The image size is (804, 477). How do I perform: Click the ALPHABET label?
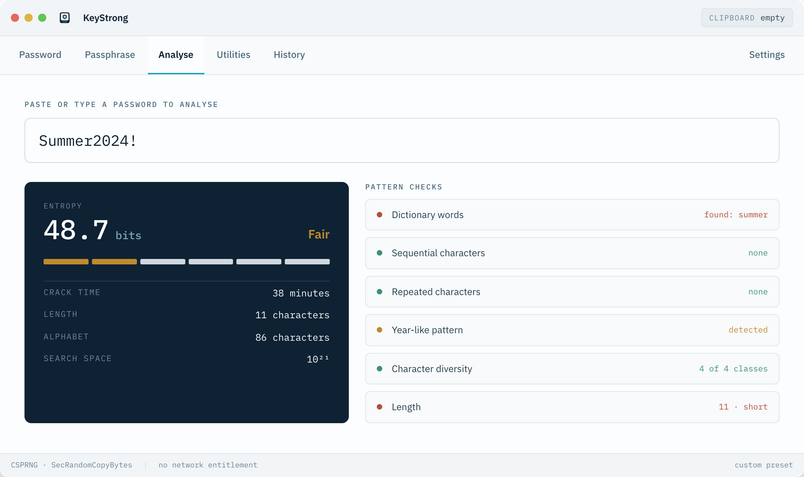point(66,336)
